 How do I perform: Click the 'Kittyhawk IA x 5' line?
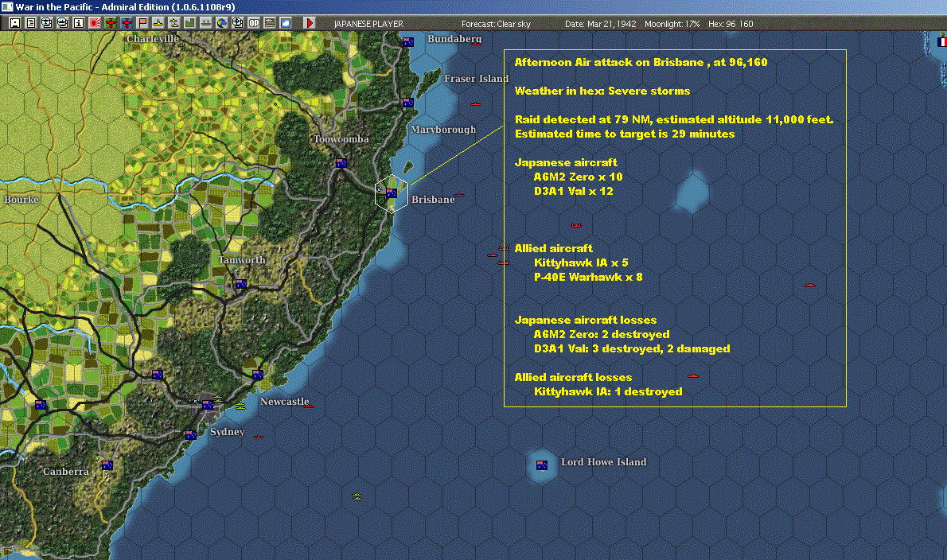[x=581, y=262]
